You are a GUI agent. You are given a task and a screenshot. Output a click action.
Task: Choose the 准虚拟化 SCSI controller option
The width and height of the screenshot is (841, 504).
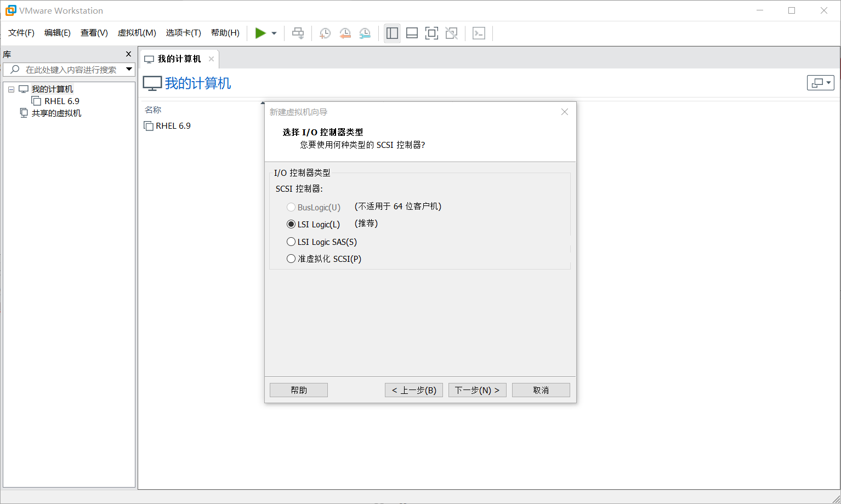point(291,258)
